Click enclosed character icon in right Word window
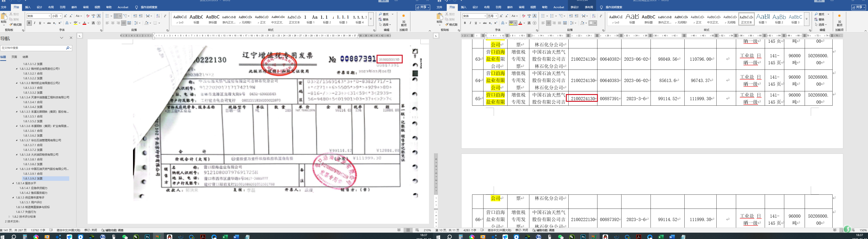Viewport: 868px width, 239px height. point(534,23)
